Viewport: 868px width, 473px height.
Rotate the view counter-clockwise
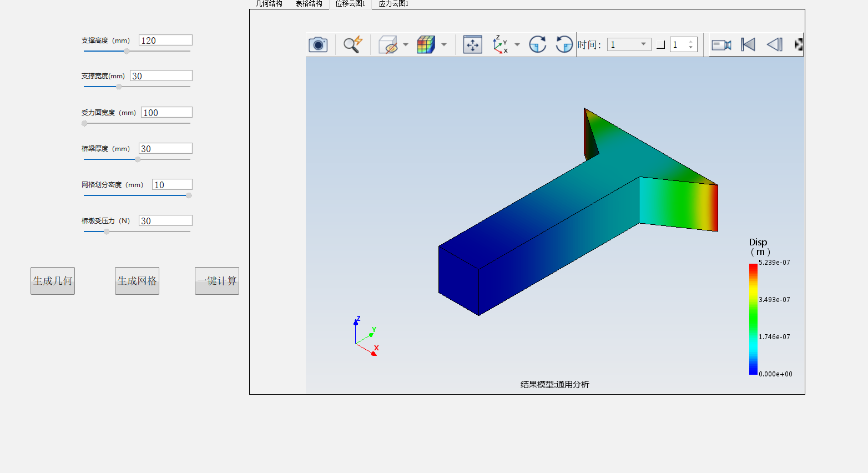click(x=564, y=44)
